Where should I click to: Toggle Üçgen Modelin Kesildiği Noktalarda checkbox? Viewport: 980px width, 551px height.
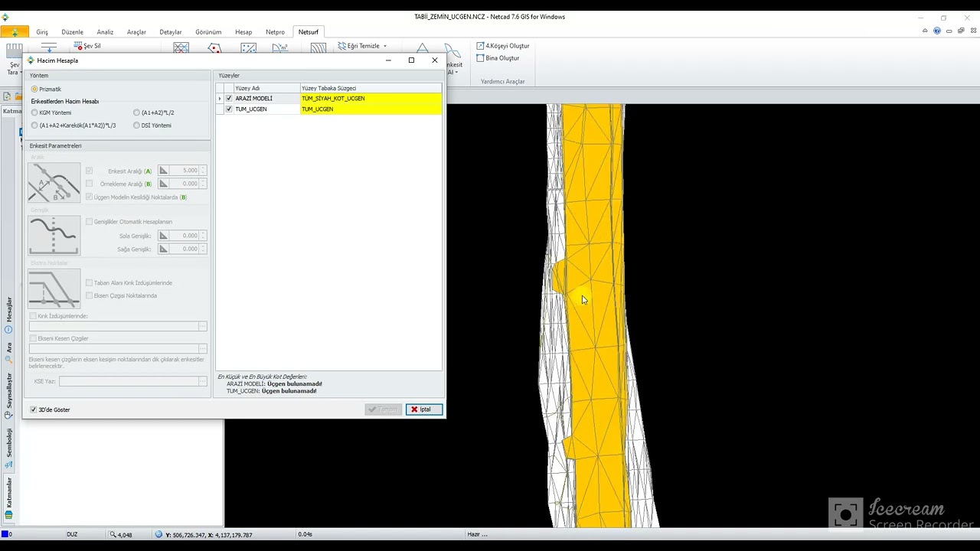tap(89, 197)
